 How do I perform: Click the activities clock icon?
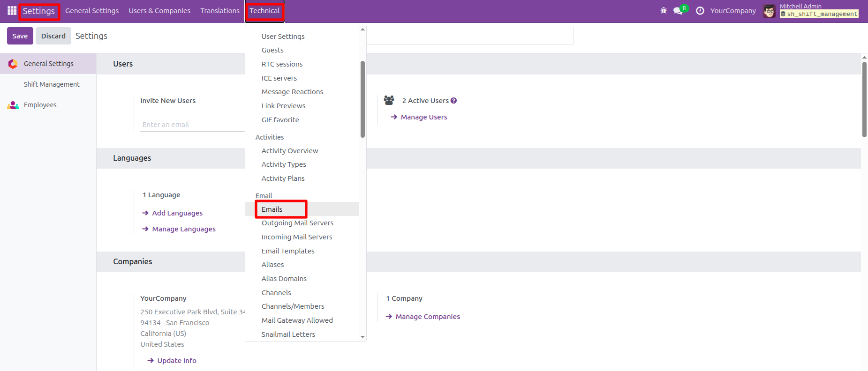700,11
